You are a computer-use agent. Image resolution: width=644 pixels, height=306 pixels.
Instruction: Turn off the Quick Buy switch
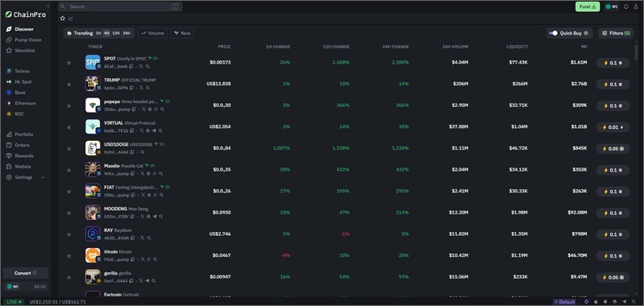[x=554, y=33]
